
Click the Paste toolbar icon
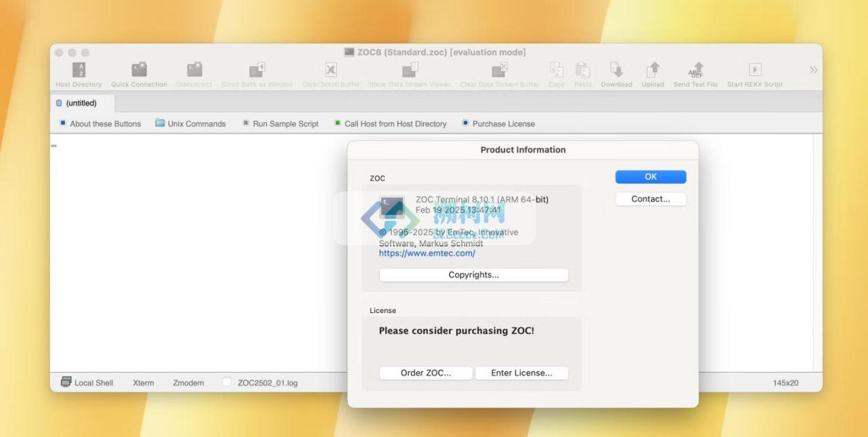(x=583, y=70)
